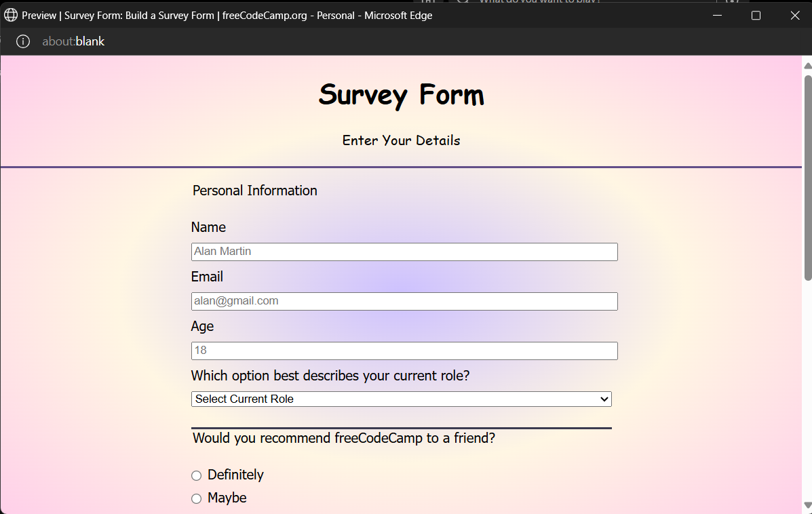The height and width of the screenshot is (514, 812).
Task: Open the Select Current Role dropdown
Action: (401, 399)
